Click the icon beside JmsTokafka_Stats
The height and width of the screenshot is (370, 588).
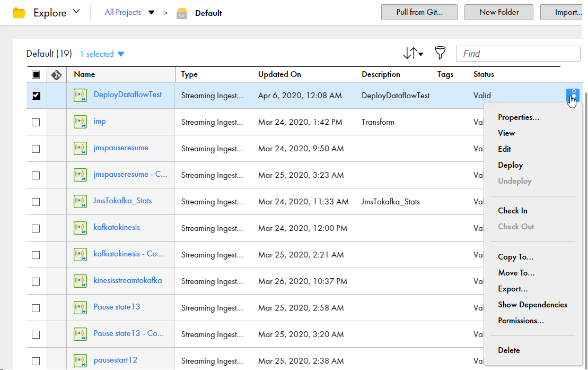(80, 201)
